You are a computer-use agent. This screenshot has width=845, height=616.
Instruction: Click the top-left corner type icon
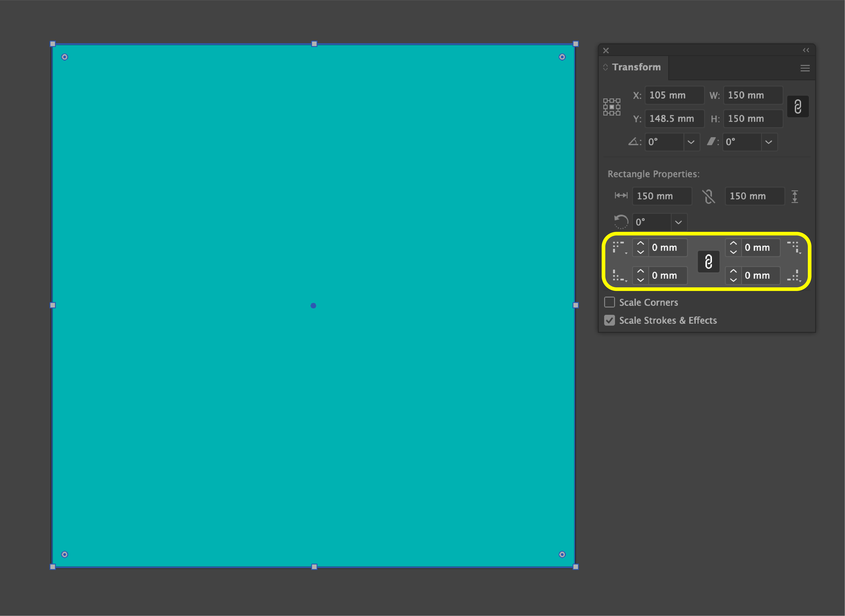point(619,248)
